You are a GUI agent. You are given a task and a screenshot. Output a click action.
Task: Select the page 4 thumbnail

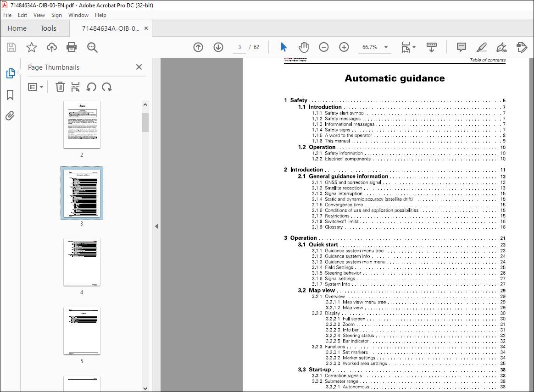[82, 262]
